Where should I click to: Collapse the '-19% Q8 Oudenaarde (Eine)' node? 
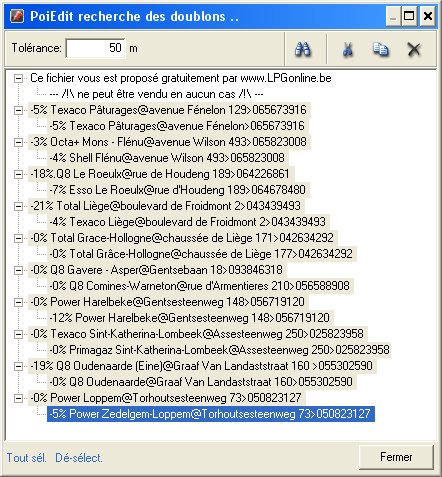click(x=18, y=366)
